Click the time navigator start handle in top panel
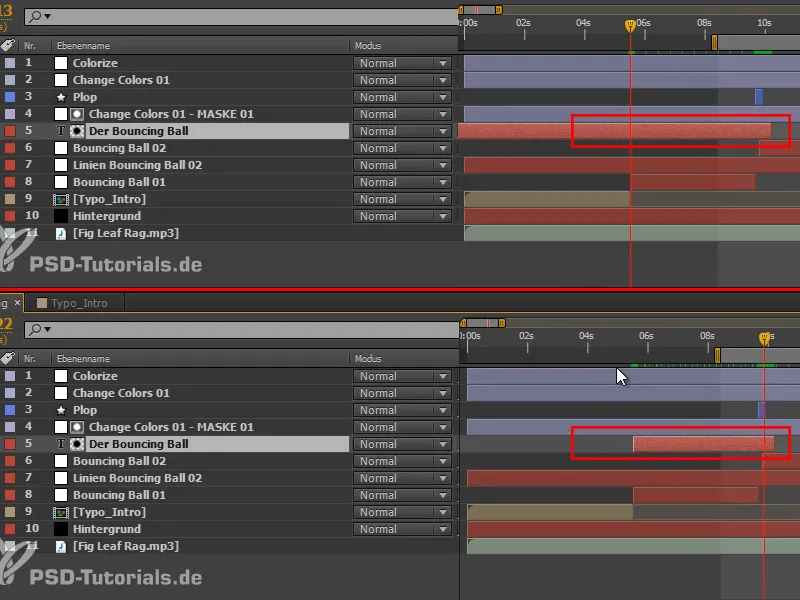The image size is (800, 600). [461, 10]
